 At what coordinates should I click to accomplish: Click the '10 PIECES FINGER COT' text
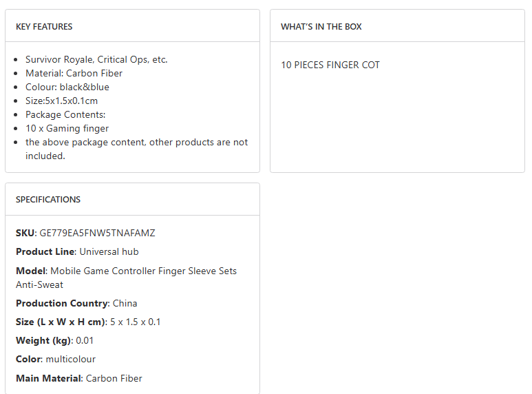[330, 65]
